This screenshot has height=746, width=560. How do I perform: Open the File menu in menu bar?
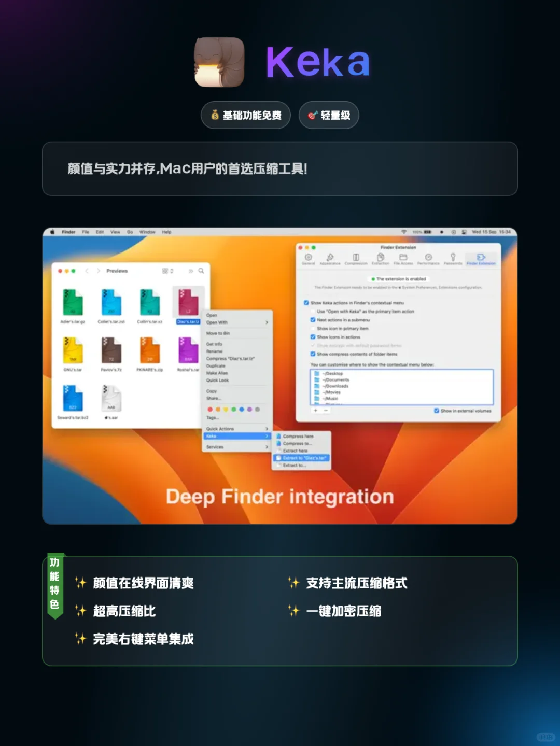(86, 232)
